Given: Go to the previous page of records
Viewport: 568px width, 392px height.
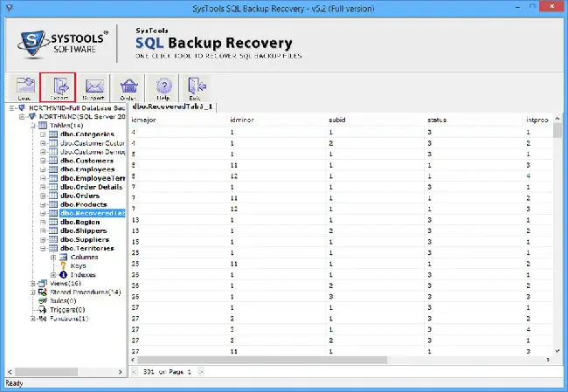Looking at the screenshot, I should [135, 372].
